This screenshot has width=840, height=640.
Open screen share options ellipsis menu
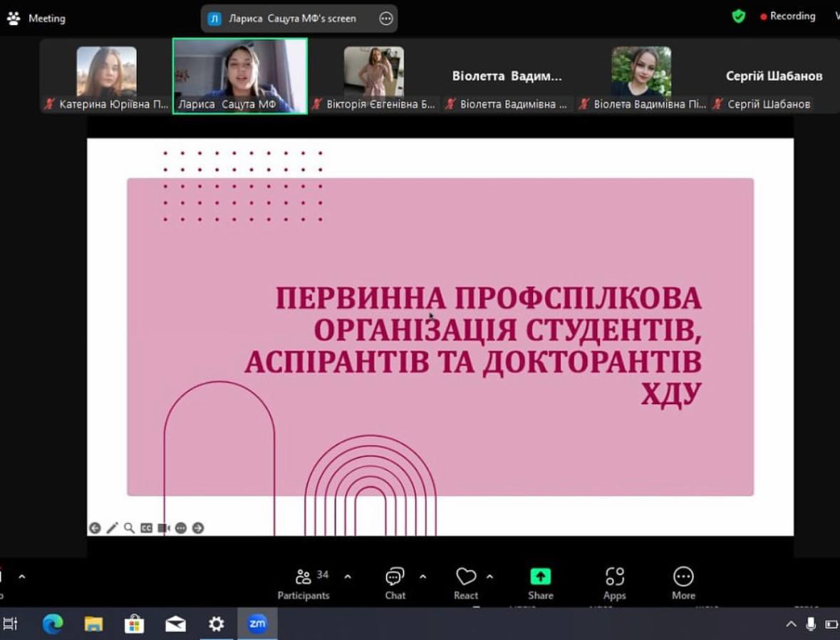(385, 19)
